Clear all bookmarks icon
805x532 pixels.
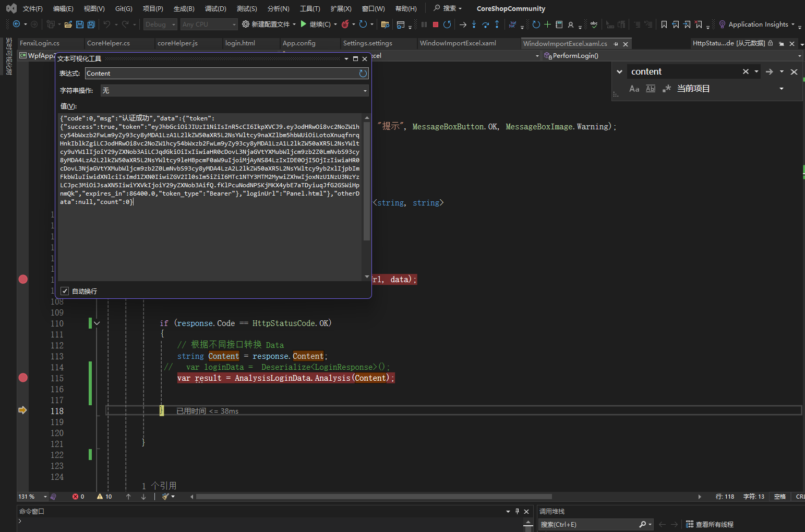pos(699,24)
